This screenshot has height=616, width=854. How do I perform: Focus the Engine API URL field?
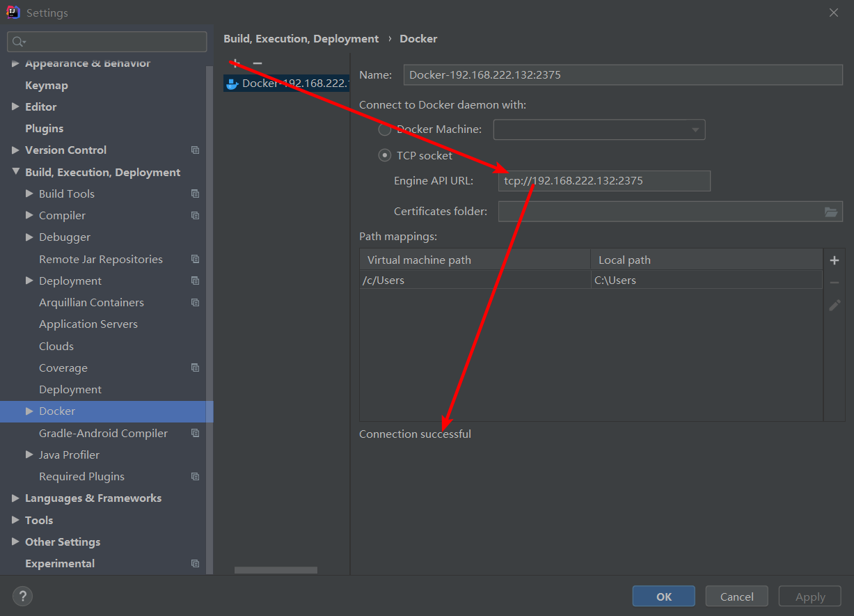tap(604, 181)
